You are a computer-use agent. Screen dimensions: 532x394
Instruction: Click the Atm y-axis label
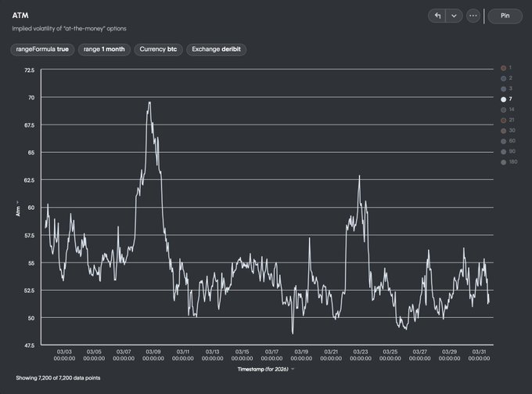pos(18,208)
